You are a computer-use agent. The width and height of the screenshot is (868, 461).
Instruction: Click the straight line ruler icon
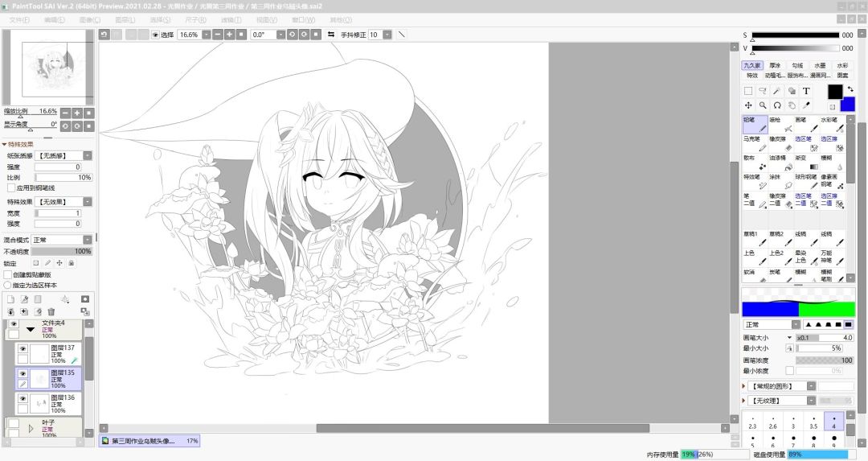click(402, 35)
